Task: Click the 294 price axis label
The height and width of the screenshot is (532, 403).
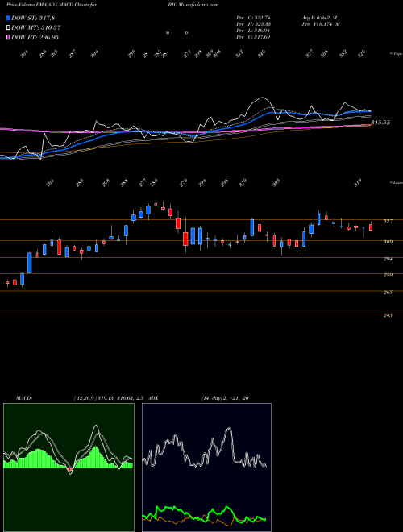Action: pos(388,259)
